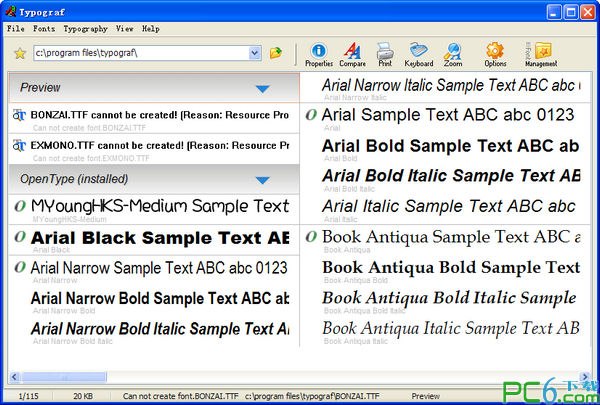The width and height of the screenshot is (600, 405).
Task: Click OpenType icon beside MYoungHKS-Medium
Action: pyautogui.click(x=20, y=206)
